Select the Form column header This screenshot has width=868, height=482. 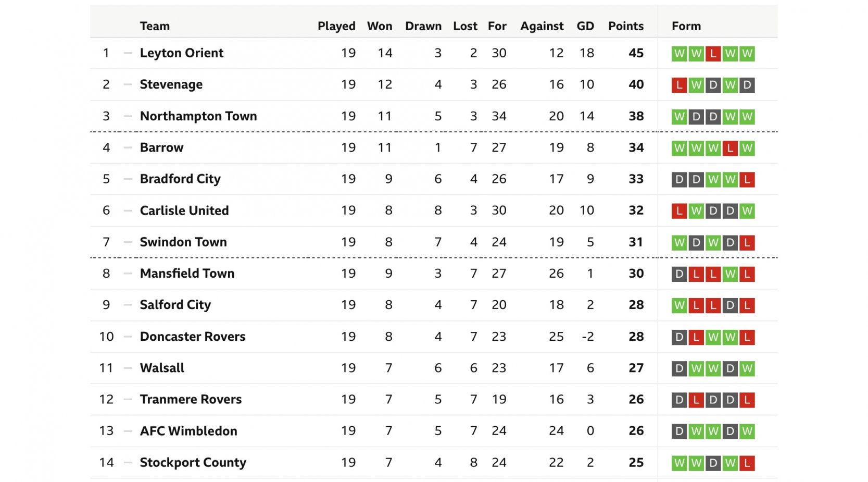click(686, 26)
